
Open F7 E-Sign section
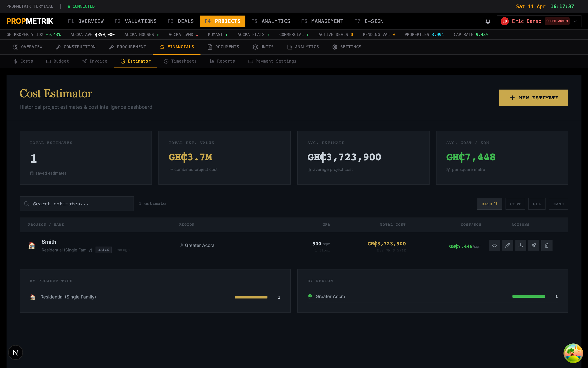369,21
